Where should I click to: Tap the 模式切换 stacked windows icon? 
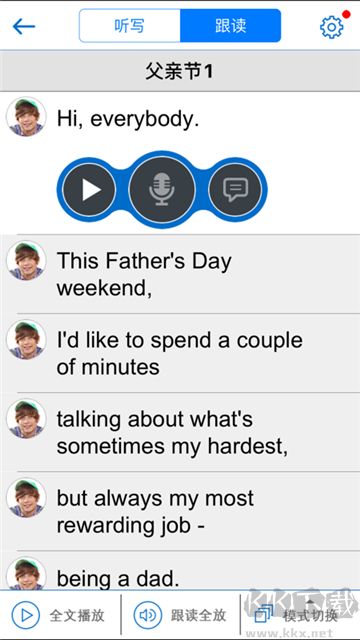(263, 615)
